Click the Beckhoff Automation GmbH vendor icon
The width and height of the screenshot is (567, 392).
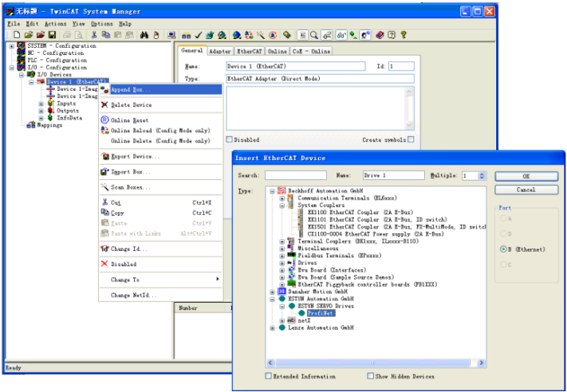pos(282,190)
